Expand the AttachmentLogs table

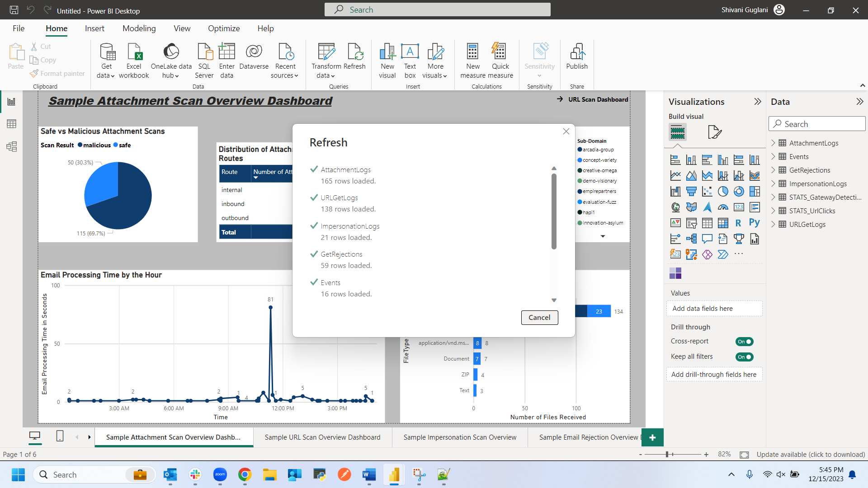point(773,143)
